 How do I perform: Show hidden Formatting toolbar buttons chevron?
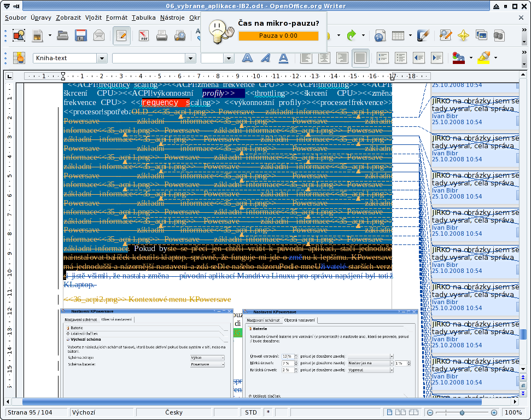coord(524,52)
